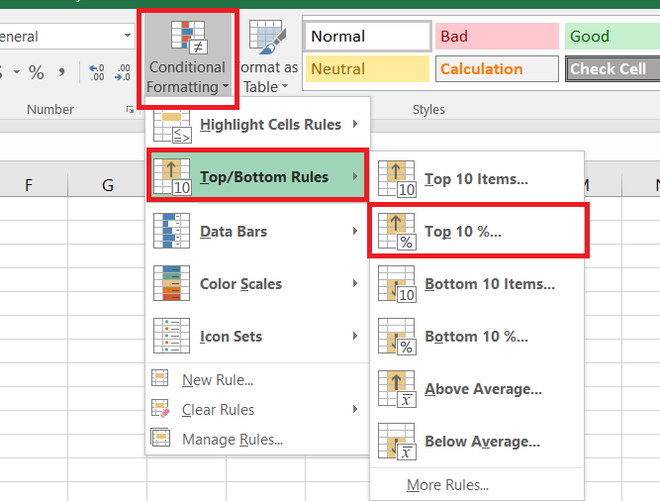This screenshot has width=660, height=501.
Task: Click the Manage Rules icon
Action: tap(160, 438)
